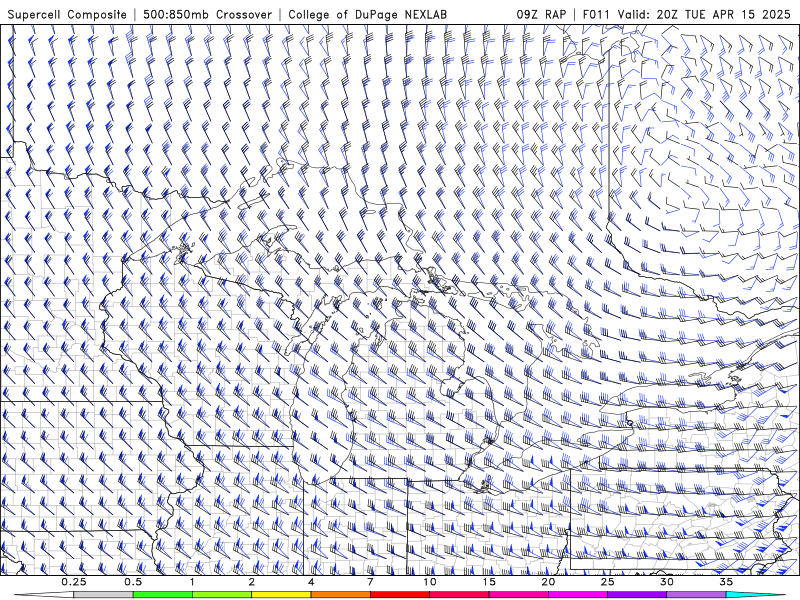This screenshot has height=600, width=800.
Task: Click the red 7-to-10 color bar segment
Action: [399, 595]
